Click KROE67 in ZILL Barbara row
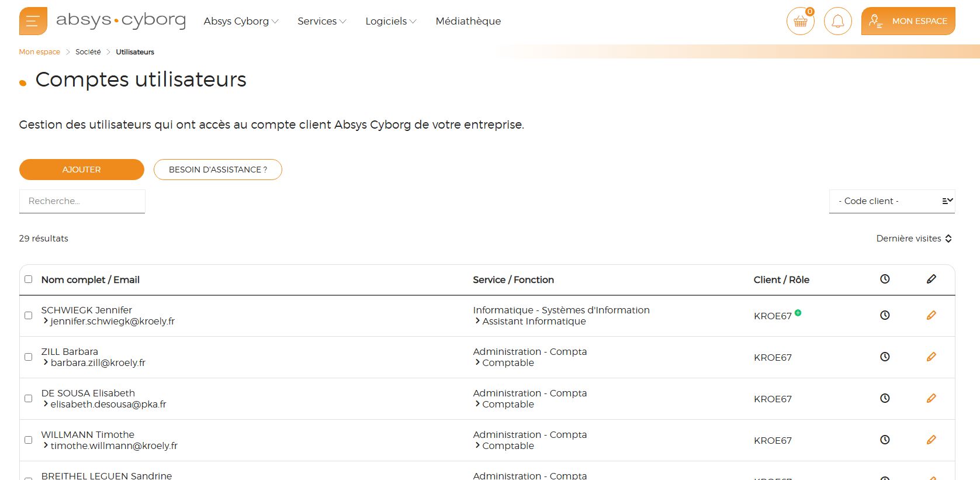 [773, 358]
